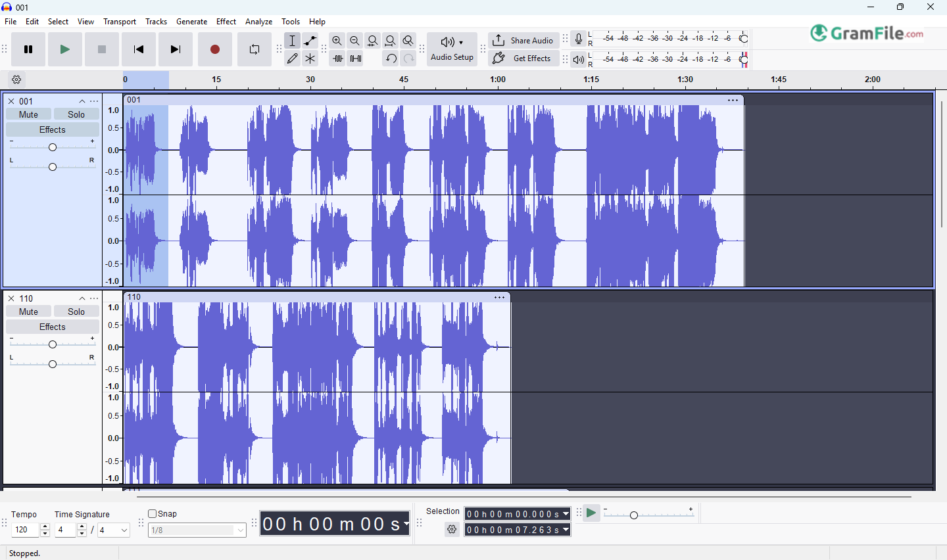Image resolution: width=947 pixels, height=560 pixels.
Task: Mute track 001
Action: 28,114
